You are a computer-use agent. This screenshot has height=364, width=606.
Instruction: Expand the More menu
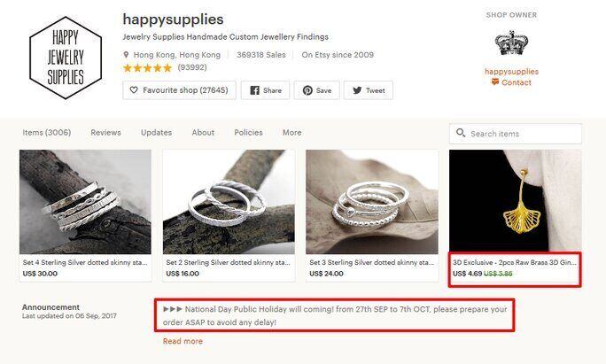pos(292,132)
